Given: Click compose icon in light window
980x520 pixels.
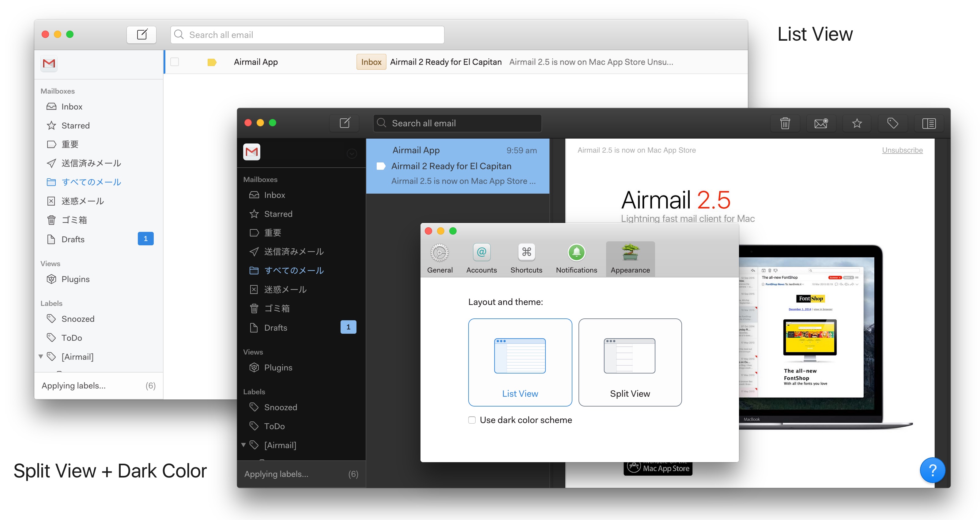Looking at the screenshot, I should (x=141, y=35).
